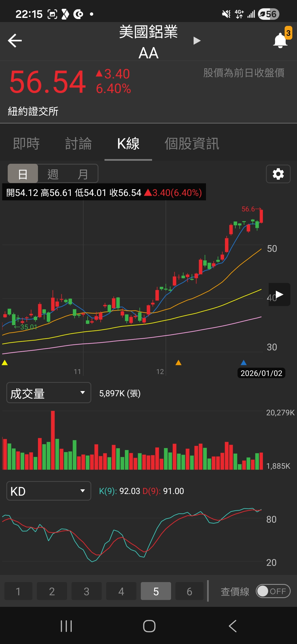The width and height of the screenshot is (297, 644).
Task: Select layout preset 3 button
Action: [x=87, y=591]
